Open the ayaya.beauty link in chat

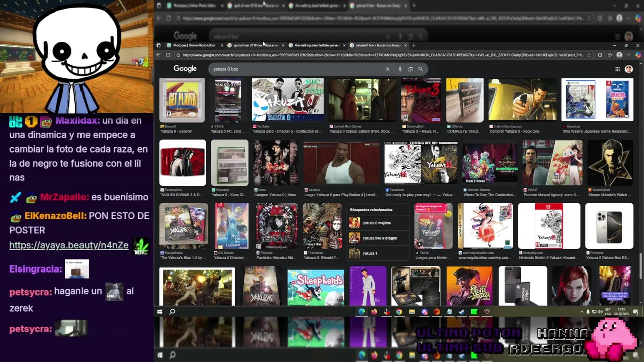click(69, 245)
